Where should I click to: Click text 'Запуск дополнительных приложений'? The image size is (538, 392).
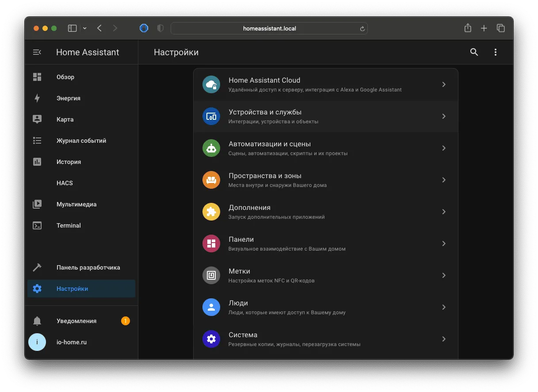pyautogui.click(x=276, y=217)
